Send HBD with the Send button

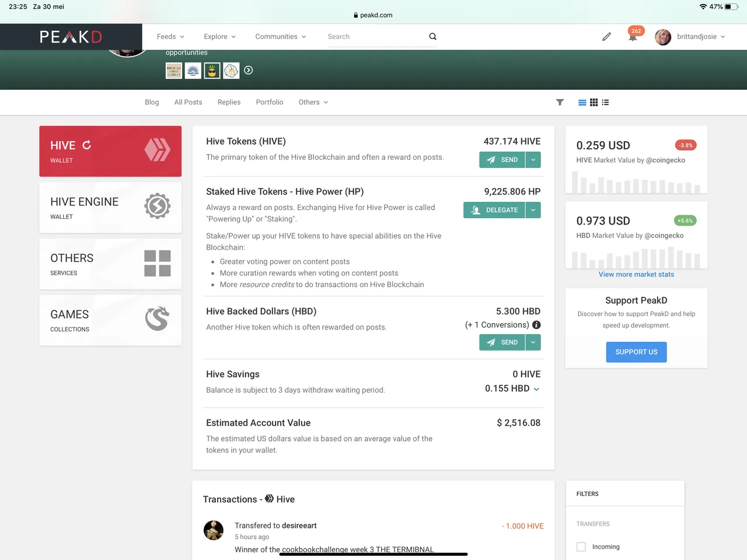pyautogui.click(x=502, y=342)
